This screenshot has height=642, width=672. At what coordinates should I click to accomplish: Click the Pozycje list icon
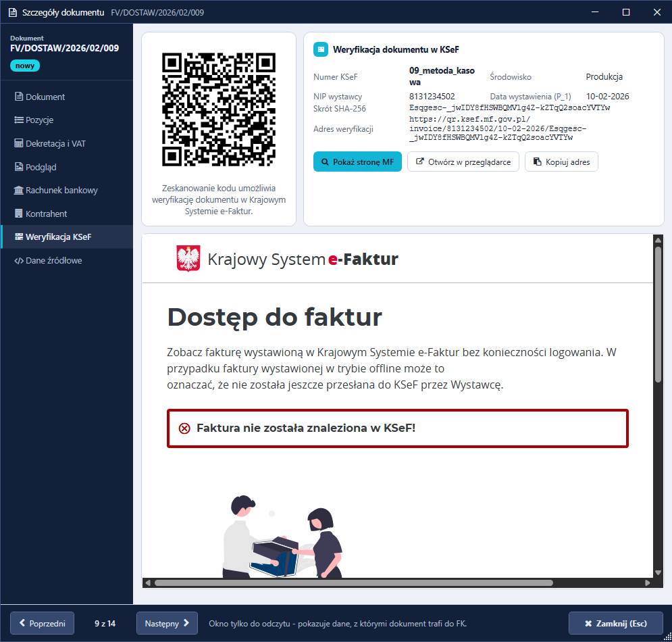pyautogui.click(x=19, y=120)
